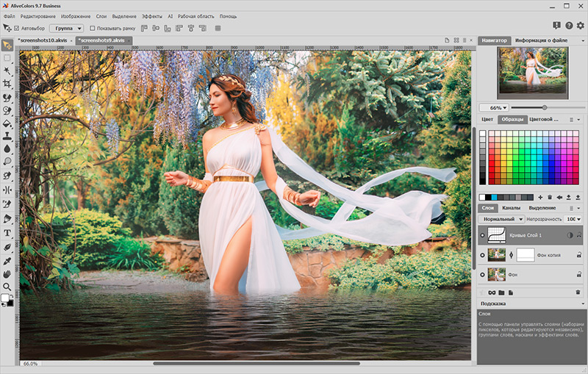The image size is (588, 374).
Task: Open the AI menu
Action: tap(170, 16)
